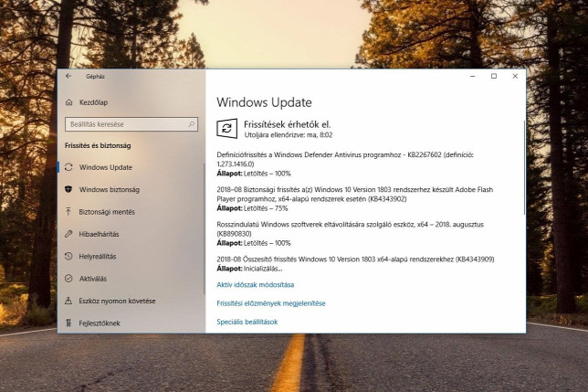Click the Windows biztonság shield icon

pyautogui.click(x=68, y=189)
